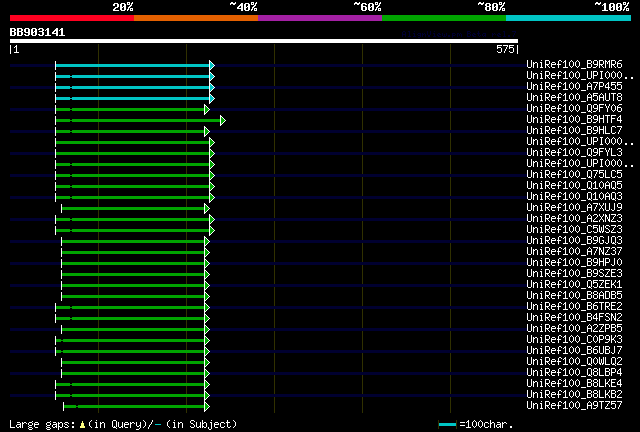Screen dimensions: 640x432
Task: Open hit UniRef100_A7P455
Action: click(x=574, y=87)
